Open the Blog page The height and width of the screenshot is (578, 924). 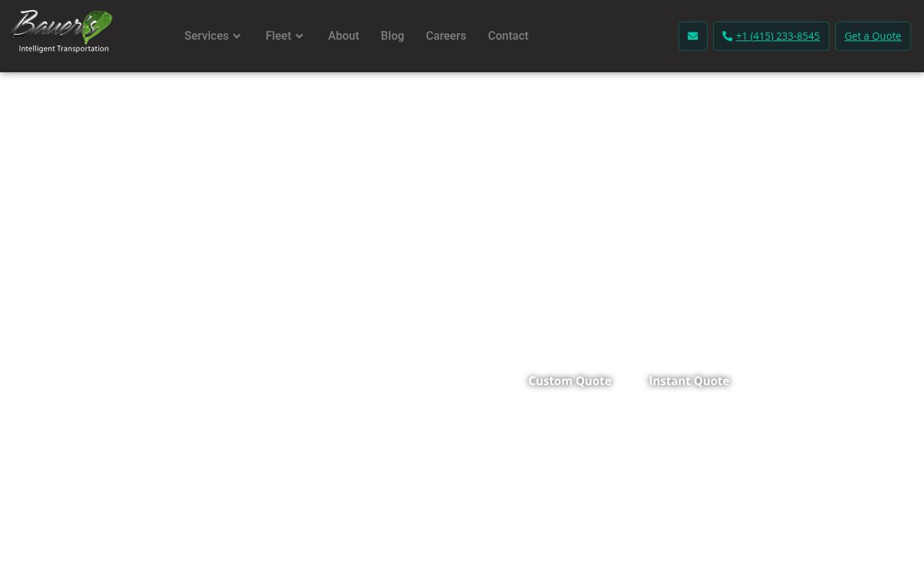(392, 36)
